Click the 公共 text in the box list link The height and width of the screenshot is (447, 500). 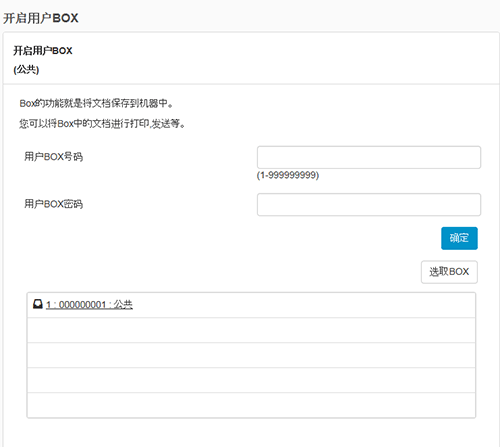click(123, 305)
